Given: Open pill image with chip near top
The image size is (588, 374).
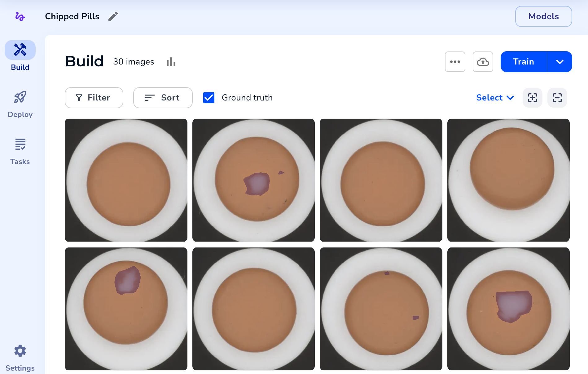Looking at the screenshot, I should point(126,309).
